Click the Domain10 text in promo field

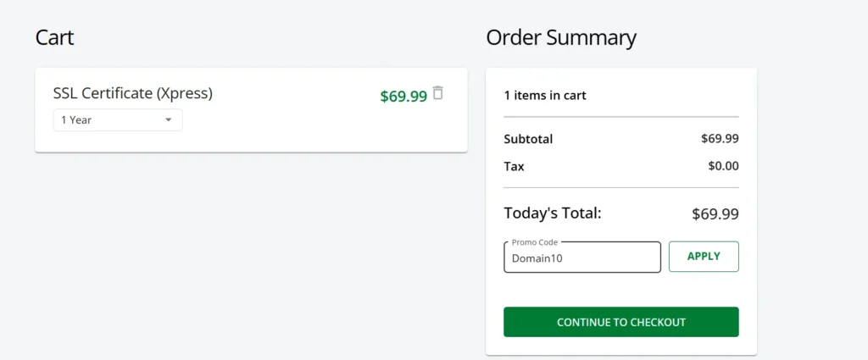point(537,258)
